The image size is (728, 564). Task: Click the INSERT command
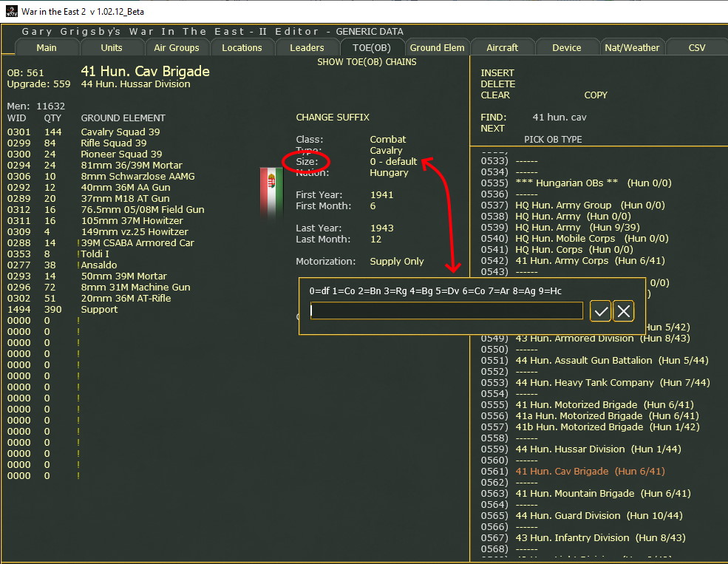tap(497, 73)
